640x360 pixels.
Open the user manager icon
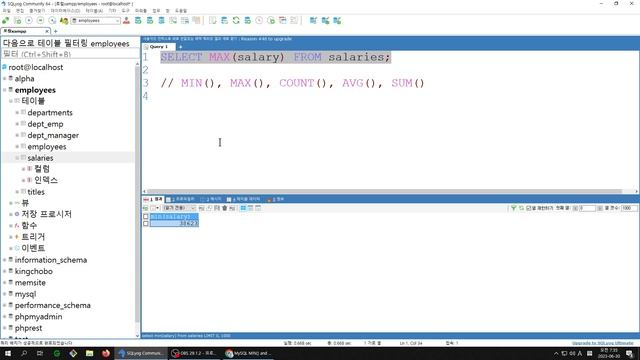pyautogui.click(x=126, y=20)
